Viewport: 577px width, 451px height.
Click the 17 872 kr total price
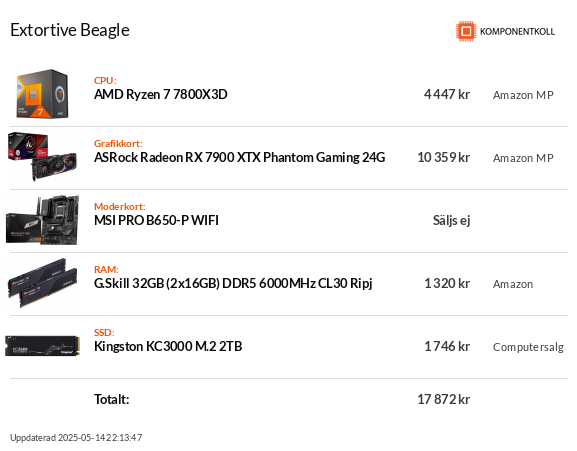443,399
